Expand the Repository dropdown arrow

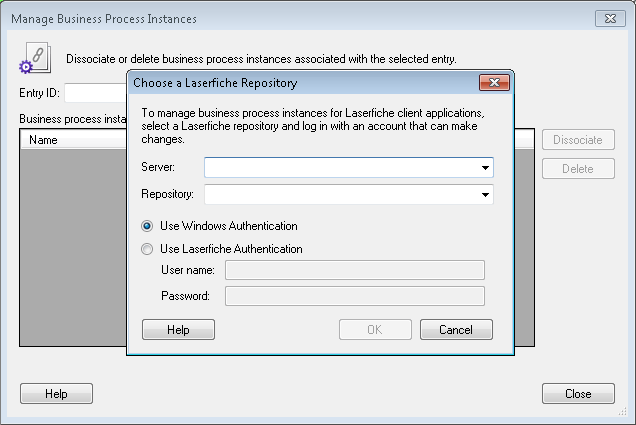tap(485, 195)
